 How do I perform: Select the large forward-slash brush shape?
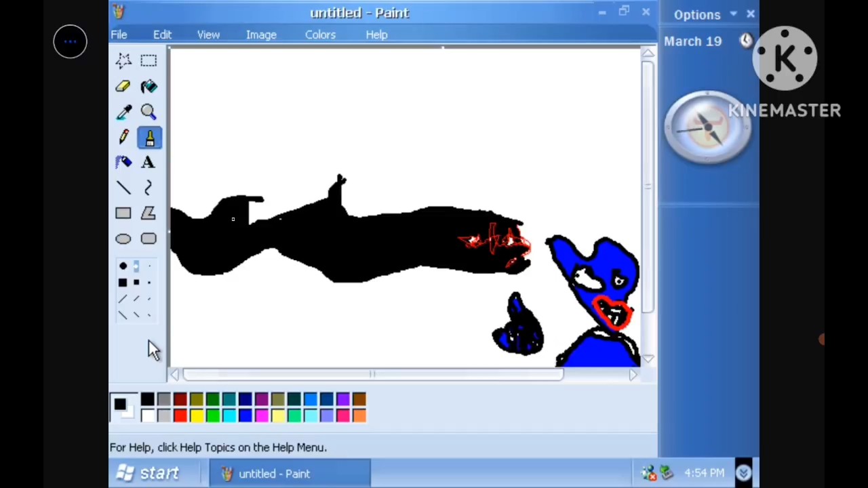(x=123, y=299)
